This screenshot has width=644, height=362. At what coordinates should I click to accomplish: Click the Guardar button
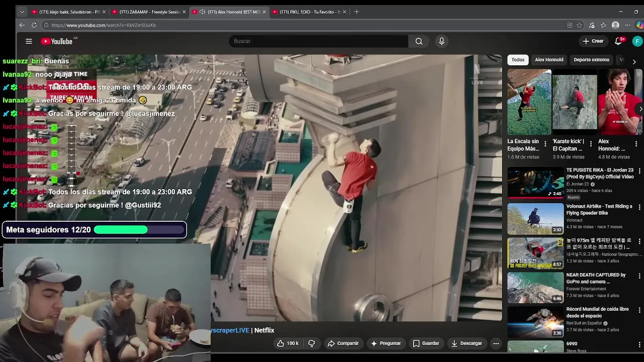point(426,343)
